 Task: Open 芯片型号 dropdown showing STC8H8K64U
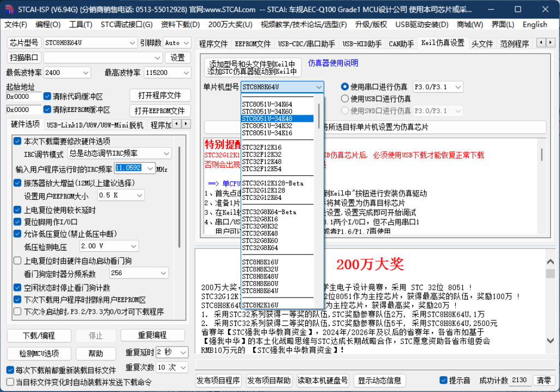90,43
